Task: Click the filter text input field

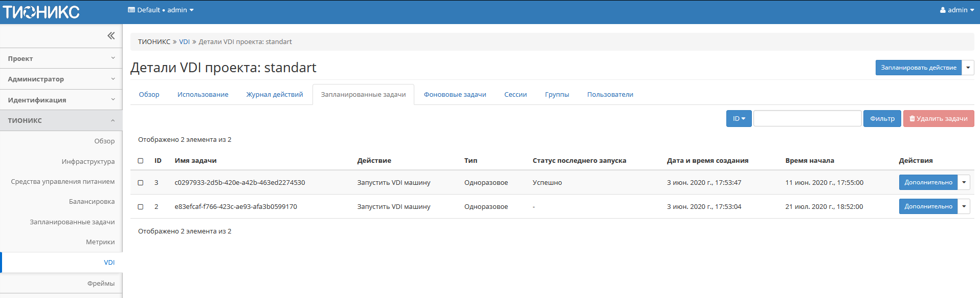Action: [807, 119]
